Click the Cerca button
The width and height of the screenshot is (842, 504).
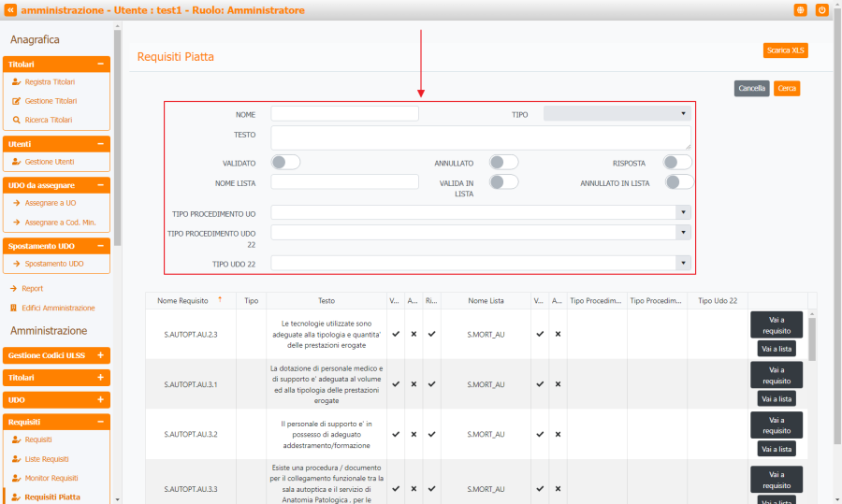(786, 88)
